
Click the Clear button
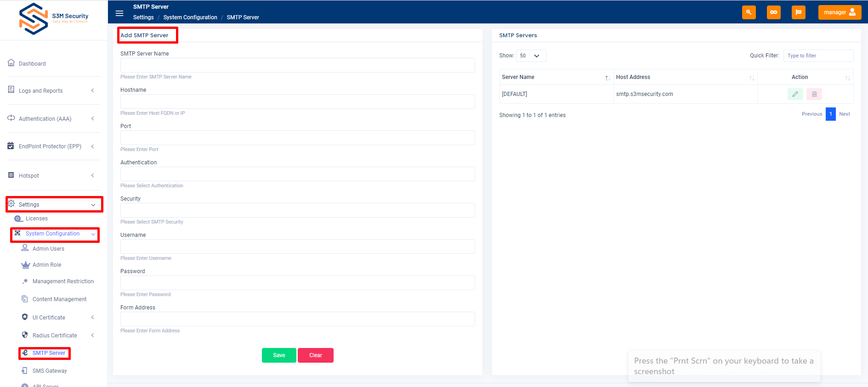[316, 355]
